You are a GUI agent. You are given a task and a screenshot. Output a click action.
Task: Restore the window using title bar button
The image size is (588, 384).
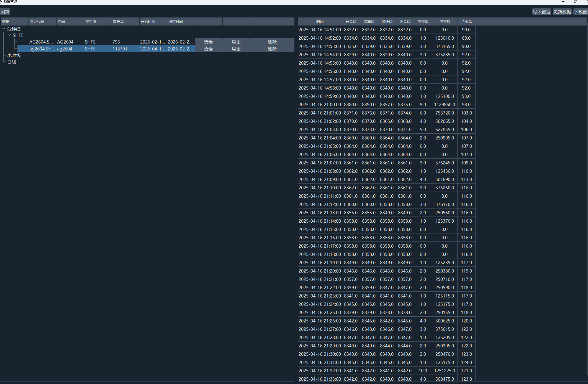[x=575, y=2]
